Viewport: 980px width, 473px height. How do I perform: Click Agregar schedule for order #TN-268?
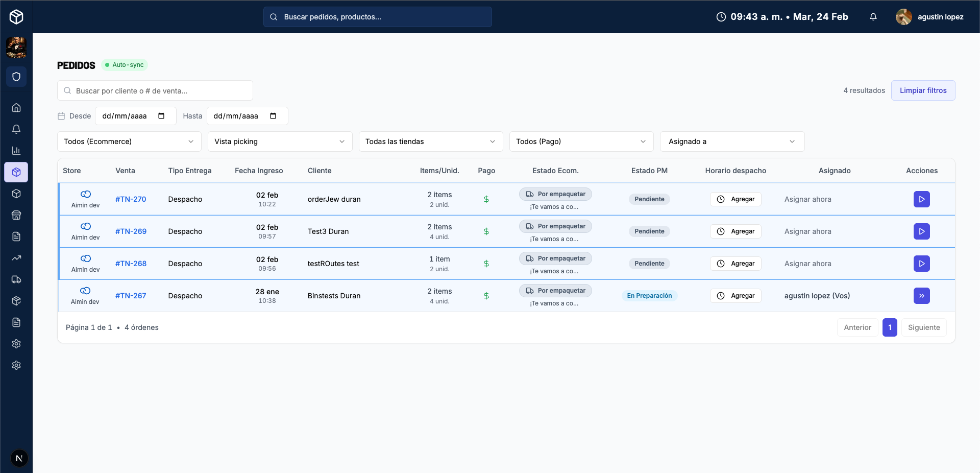736,264
